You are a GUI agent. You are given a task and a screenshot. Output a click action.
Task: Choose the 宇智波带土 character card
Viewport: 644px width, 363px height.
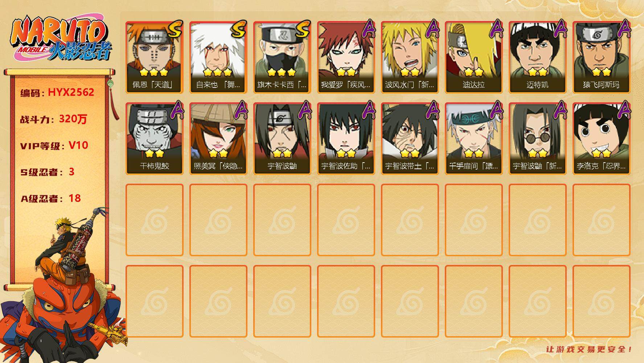[410, 139]
